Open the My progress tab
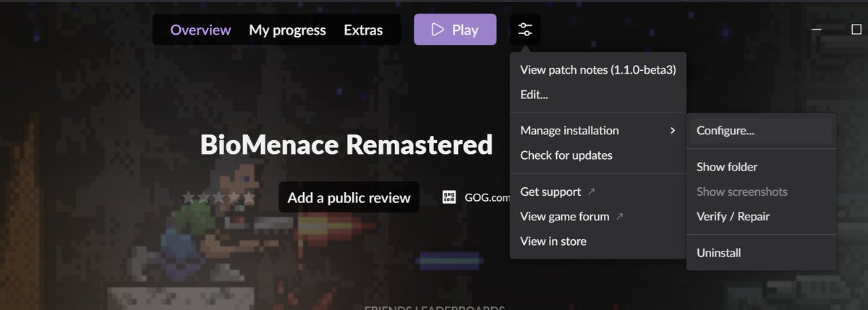868x310 pixels. (x=287, y=30)
